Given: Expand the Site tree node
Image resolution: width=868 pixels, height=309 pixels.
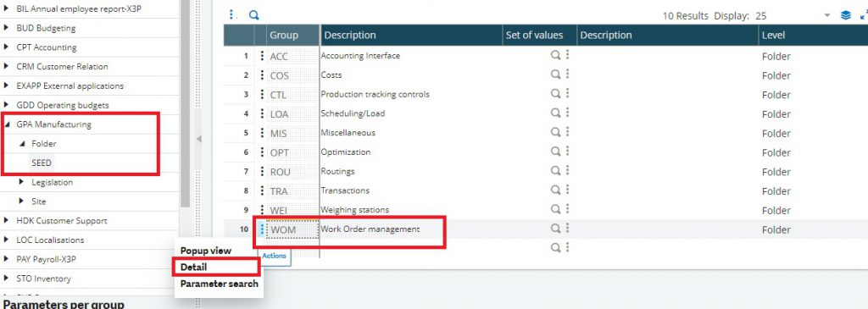Looking at the screenshot, I should click(x=21, y=201).
